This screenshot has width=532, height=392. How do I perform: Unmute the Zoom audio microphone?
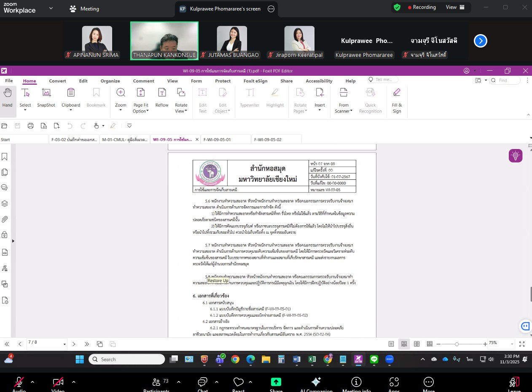coord(19,382)
